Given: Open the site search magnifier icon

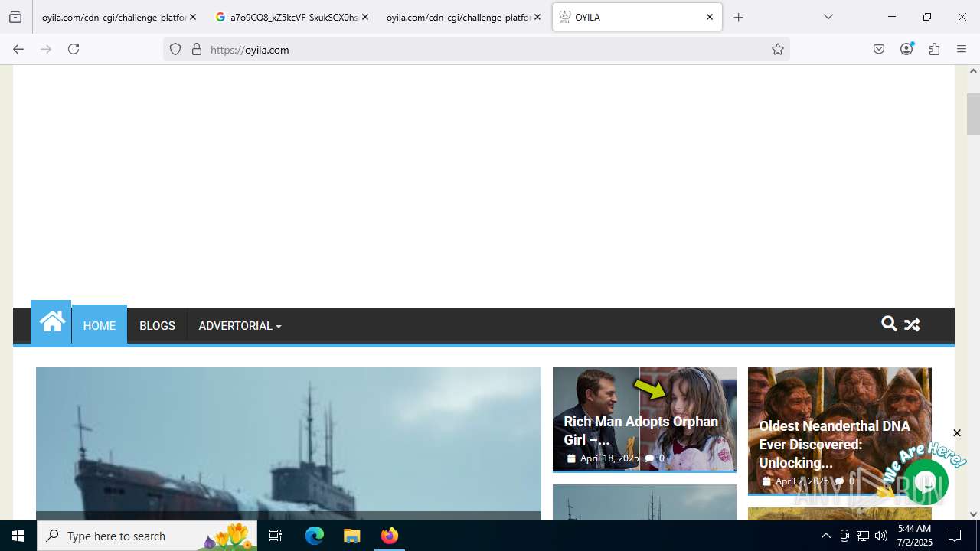Looking at the screenshot, I should click(x=889, y=324).
